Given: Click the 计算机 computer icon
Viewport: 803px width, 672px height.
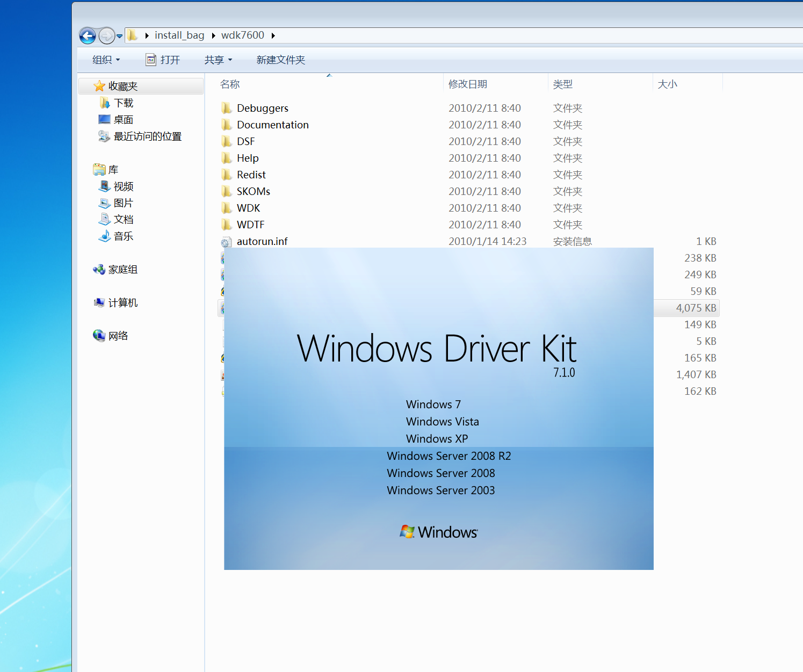Looking at the screenshot, I should [x=99, y=303].
